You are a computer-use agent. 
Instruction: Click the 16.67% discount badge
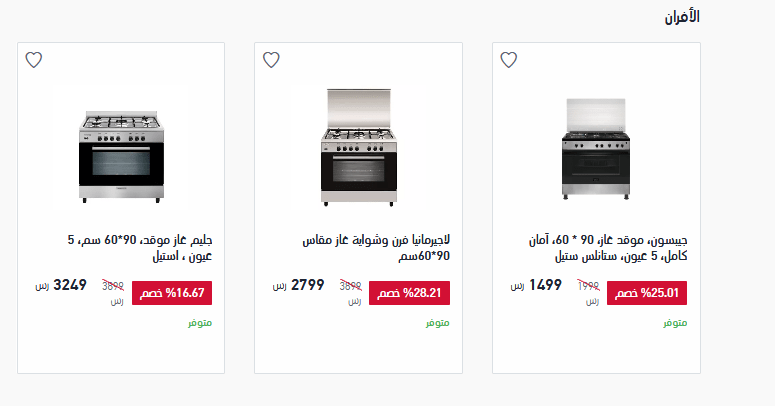click(172, 293)
